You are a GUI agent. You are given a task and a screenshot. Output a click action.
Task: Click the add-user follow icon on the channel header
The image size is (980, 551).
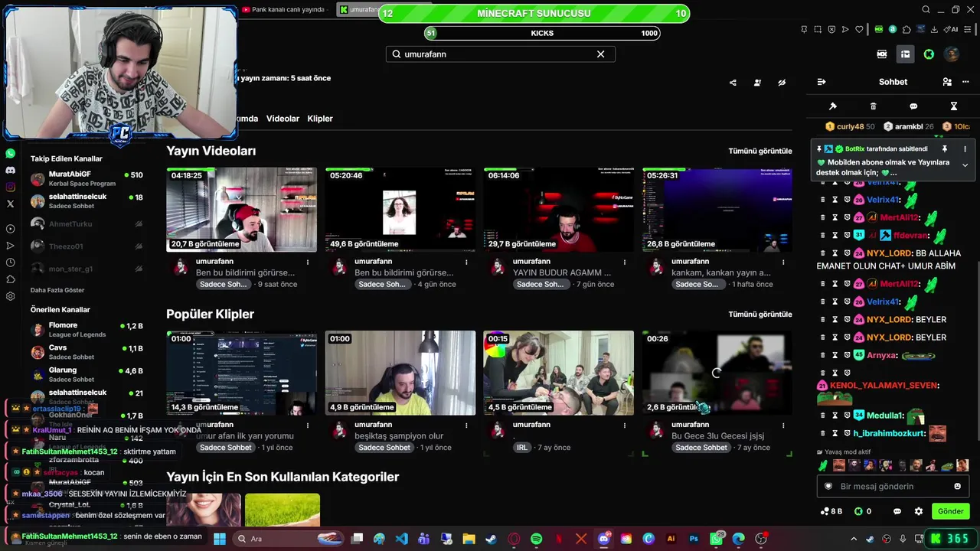click(757, 83)
